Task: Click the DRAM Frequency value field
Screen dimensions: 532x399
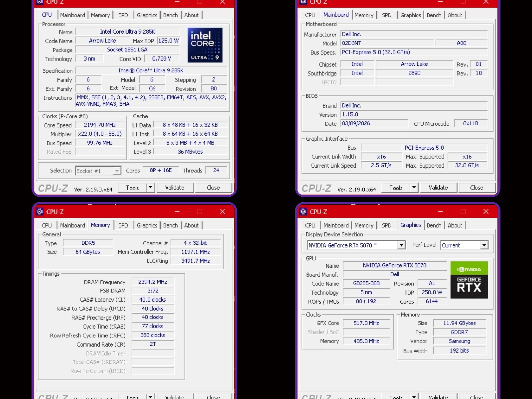Action: [x=153, y=282]
